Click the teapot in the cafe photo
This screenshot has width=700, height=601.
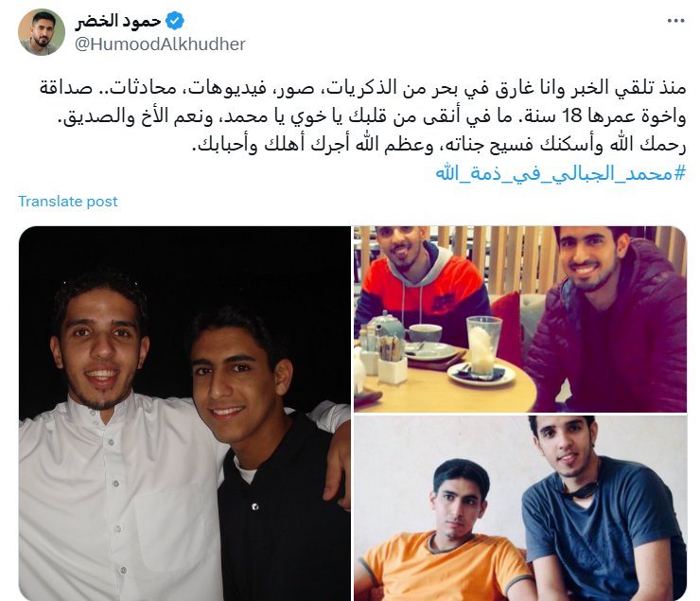[383, 328]
